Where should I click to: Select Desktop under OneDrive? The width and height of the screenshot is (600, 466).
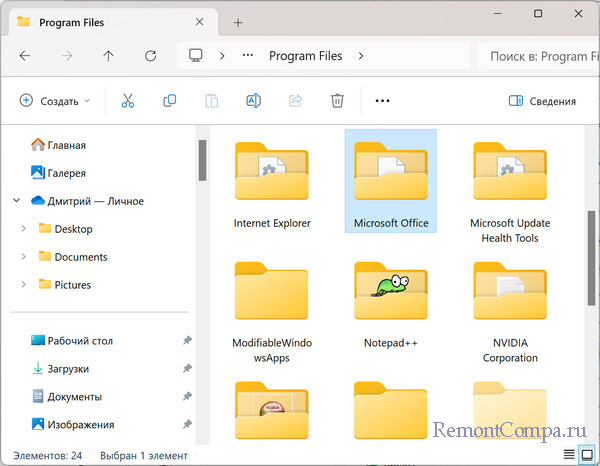tap(66, 229)
